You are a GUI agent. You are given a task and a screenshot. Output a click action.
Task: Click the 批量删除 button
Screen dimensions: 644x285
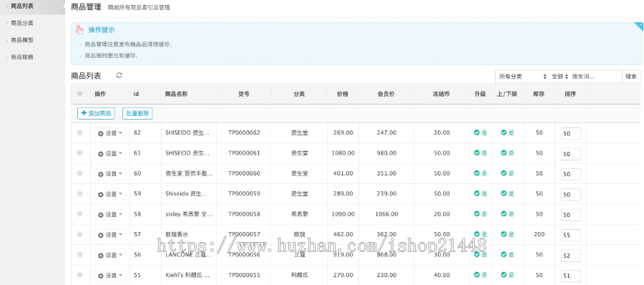pyautogui.click(x=137, y=114)
